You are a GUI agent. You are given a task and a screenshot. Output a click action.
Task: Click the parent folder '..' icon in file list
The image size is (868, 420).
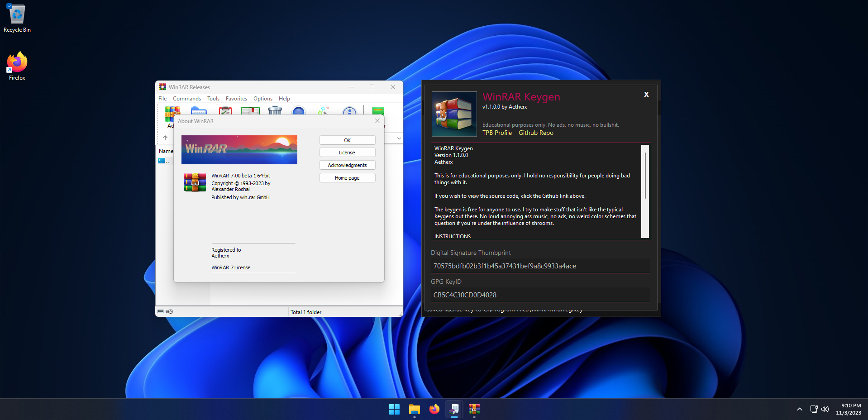tap(162, 161)
